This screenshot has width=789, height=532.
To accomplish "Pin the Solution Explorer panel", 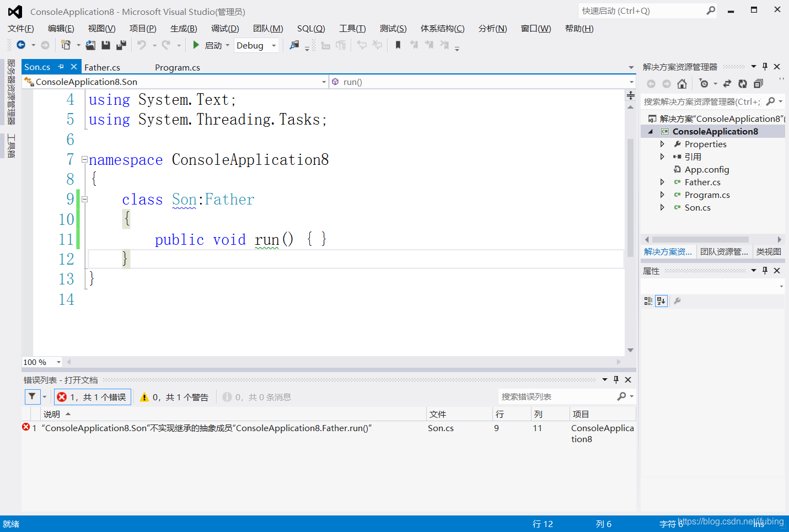I will [765, 67].
